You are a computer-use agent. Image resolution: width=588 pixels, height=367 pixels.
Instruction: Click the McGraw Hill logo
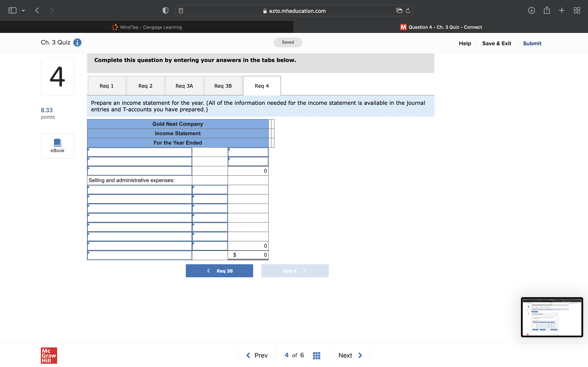coord(49,355)
